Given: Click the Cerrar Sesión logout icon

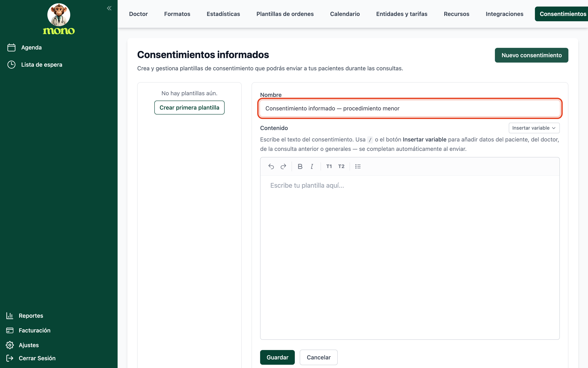Looking at the screenshot, I should click(x=10, y=358).
